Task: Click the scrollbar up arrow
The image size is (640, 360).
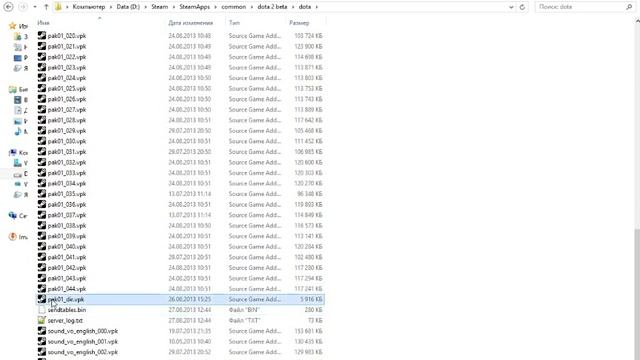Action: click(x=637, y=22)
